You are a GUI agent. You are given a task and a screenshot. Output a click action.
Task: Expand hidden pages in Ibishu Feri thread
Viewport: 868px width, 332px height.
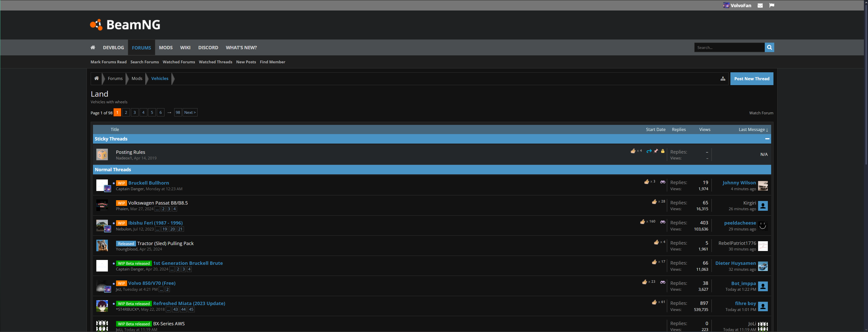tap(157, 229)
